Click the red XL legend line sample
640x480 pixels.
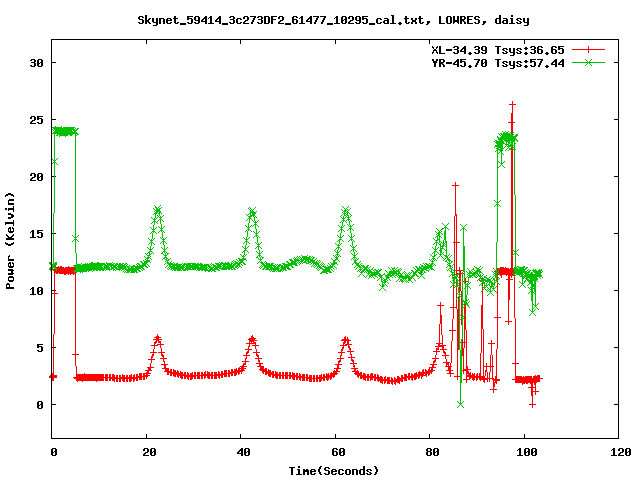[588, 50]
